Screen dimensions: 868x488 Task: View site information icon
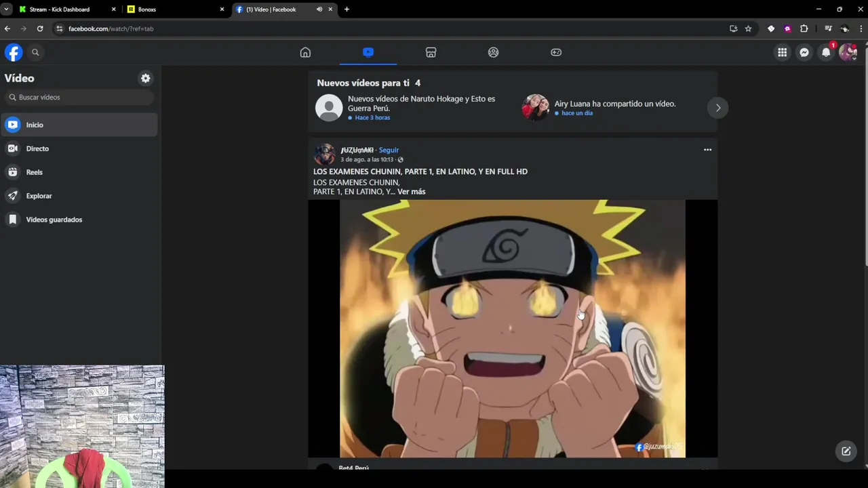click(59, 28)
